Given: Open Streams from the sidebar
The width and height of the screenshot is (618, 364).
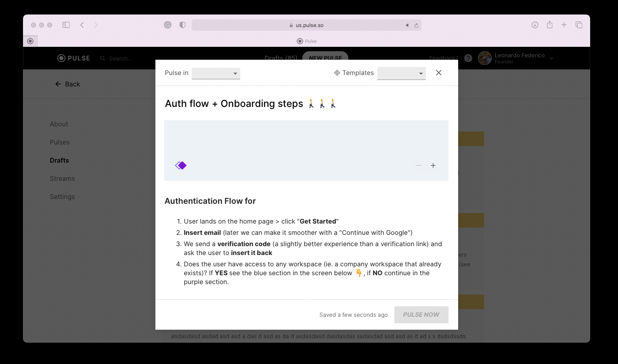Looking at the screenshot, I should click(x=62, y=179).
